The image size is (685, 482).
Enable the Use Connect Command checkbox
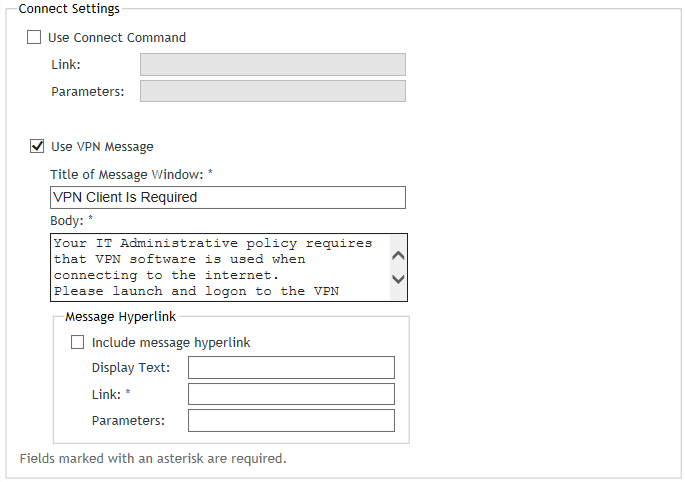tap(34, 37)
